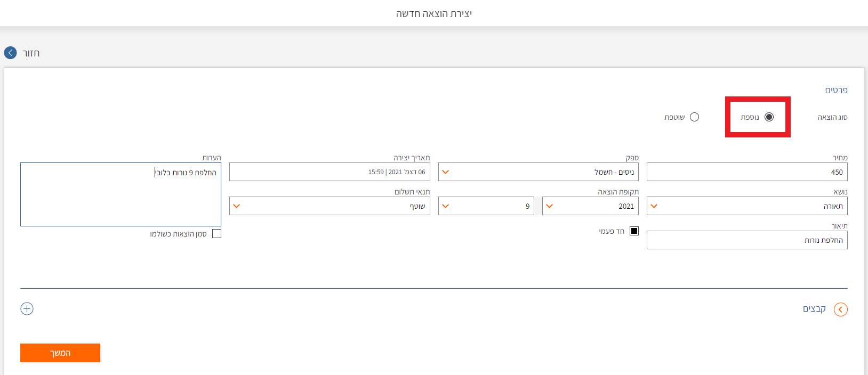Click the תיאור description input field
Image resolution: width=868 pixels, height=375 pixels.
click(746, 240)
